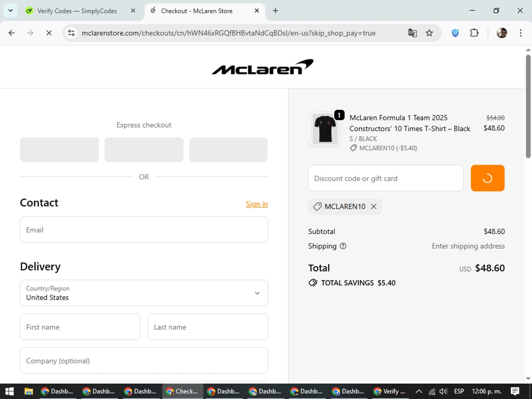532x399 pixels.
Task: Open a new browser tab
Action: coord(276,11)
